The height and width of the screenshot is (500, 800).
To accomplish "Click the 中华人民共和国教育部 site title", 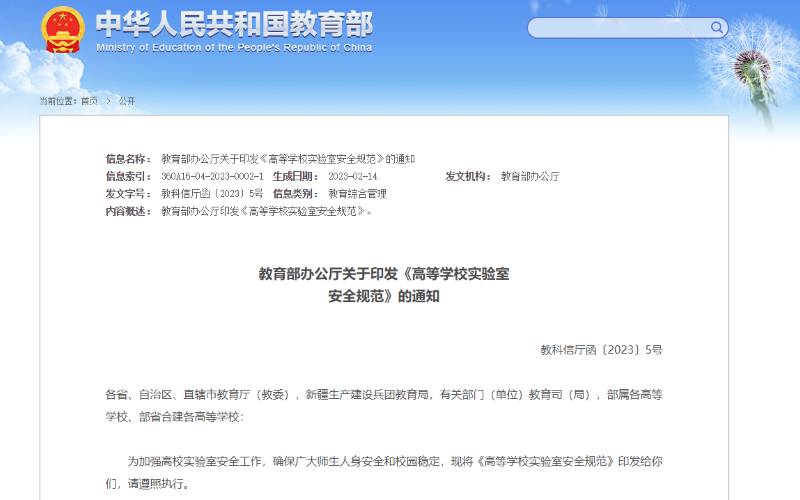I will click(235, 24).
